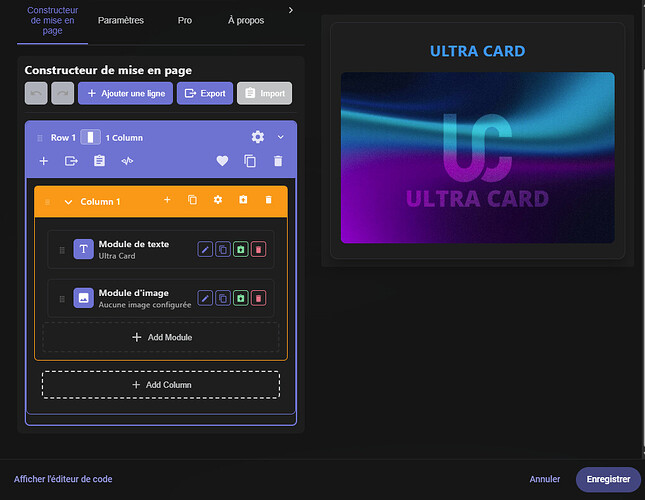The height and width of the screenshot is (500, 645).
Task: Add Row 1 to favorites heart
Action: click(222, 161)
